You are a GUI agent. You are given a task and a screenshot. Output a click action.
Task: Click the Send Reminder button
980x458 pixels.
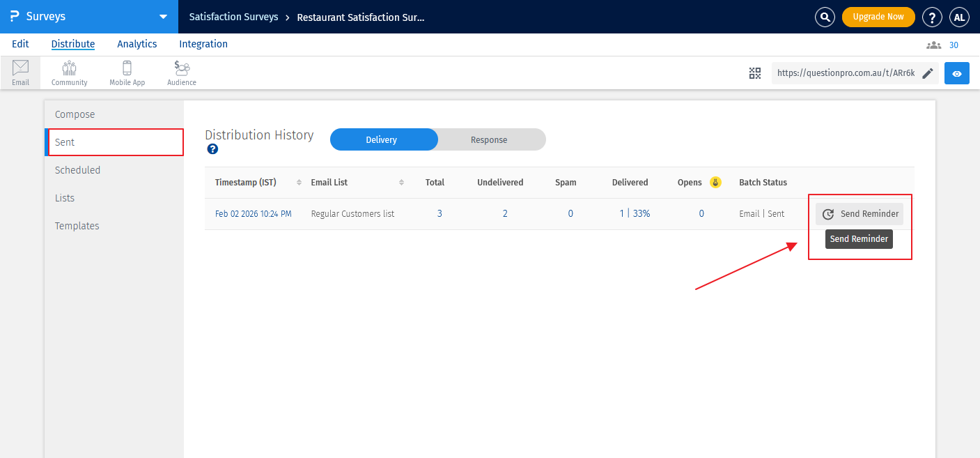pos(860,214)
